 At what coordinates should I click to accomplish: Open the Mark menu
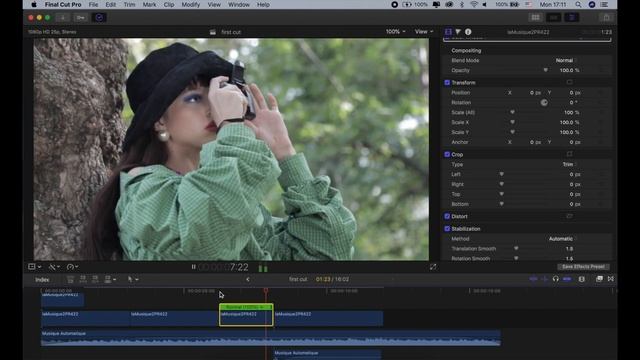[x=149, y=4]
